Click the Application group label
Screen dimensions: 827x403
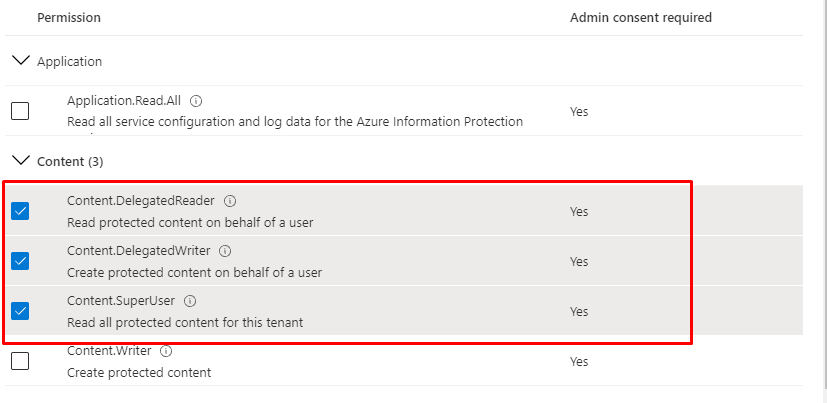click(69, 61)
